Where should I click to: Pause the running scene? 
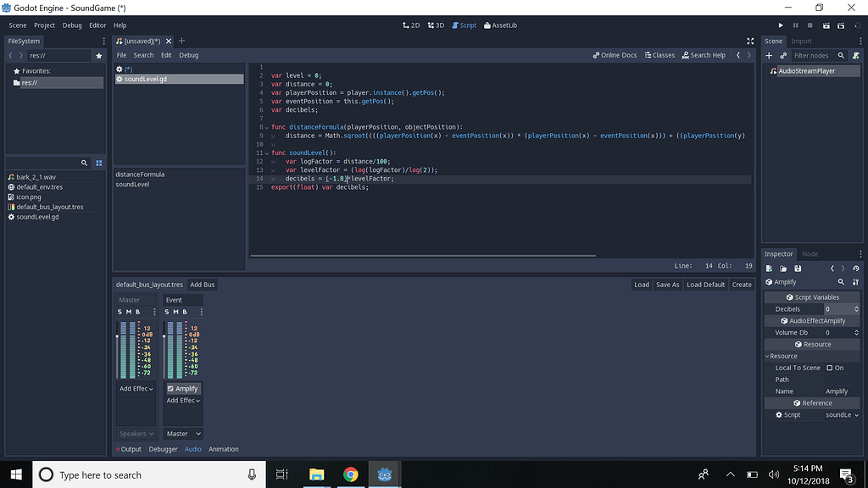(x=795, y=25)
